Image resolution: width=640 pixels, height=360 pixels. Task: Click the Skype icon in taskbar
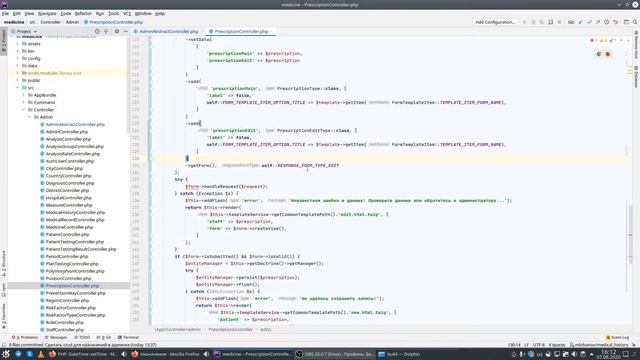[x=29, y=354]
